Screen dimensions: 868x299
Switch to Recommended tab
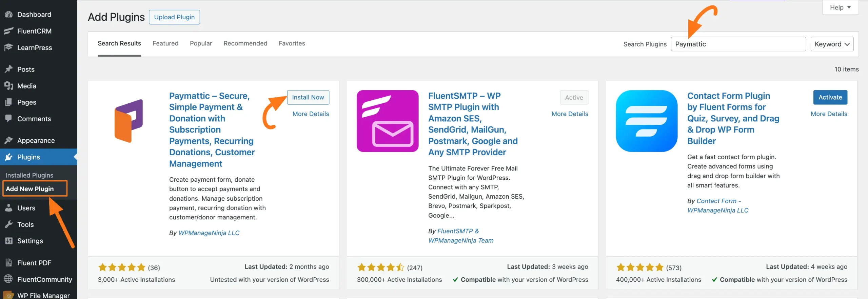245,43
